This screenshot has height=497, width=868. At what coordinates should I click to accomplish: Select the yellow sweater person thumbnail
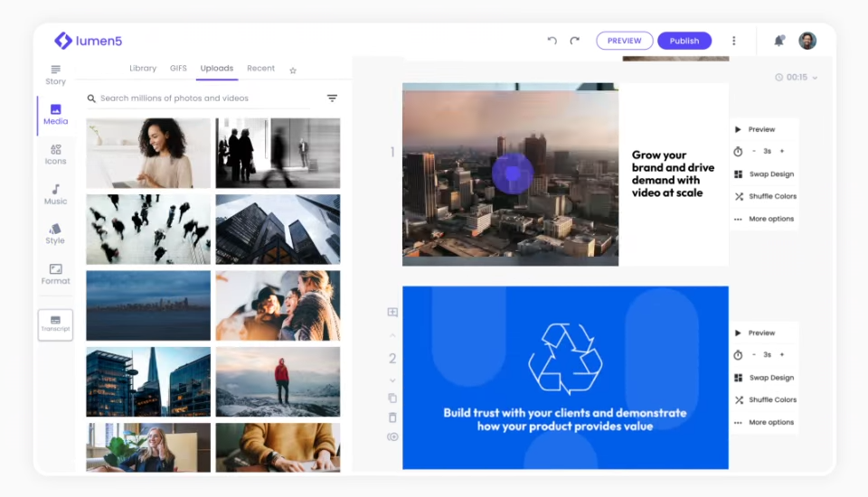coord(278,447)
